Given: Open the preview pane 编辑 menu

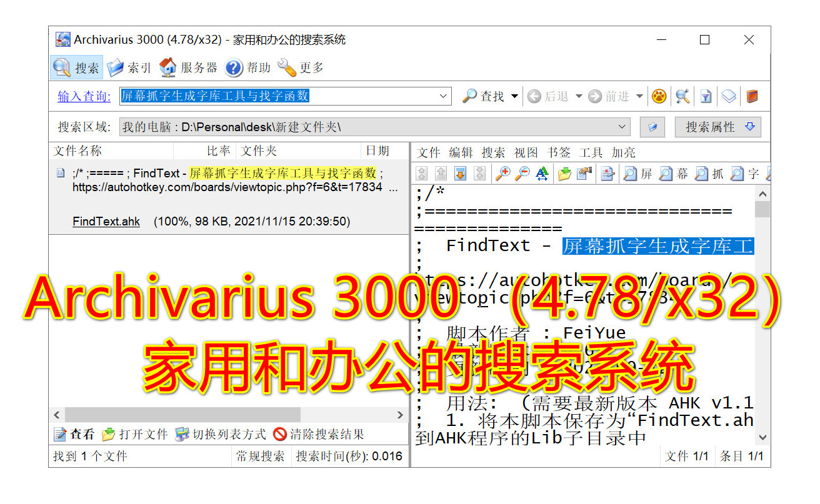Looking at the screenshot, I should (461, 152).
